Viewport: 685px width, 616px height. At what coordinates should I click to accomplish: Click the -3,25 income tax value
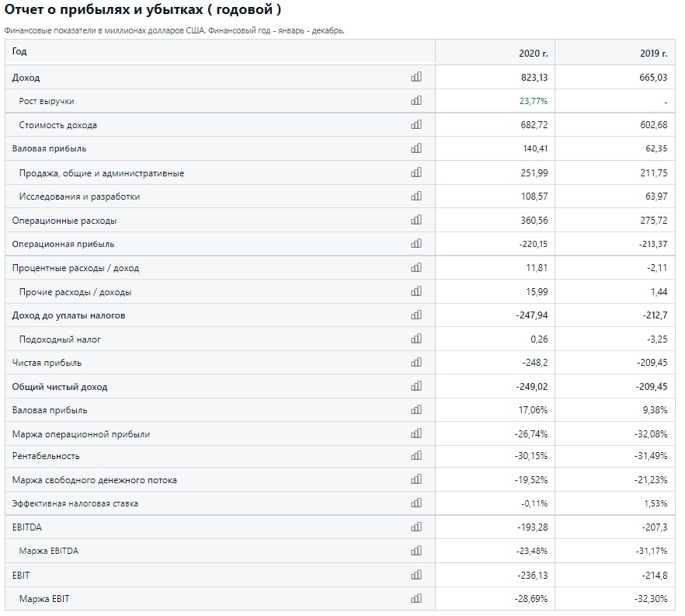point(657,339)
